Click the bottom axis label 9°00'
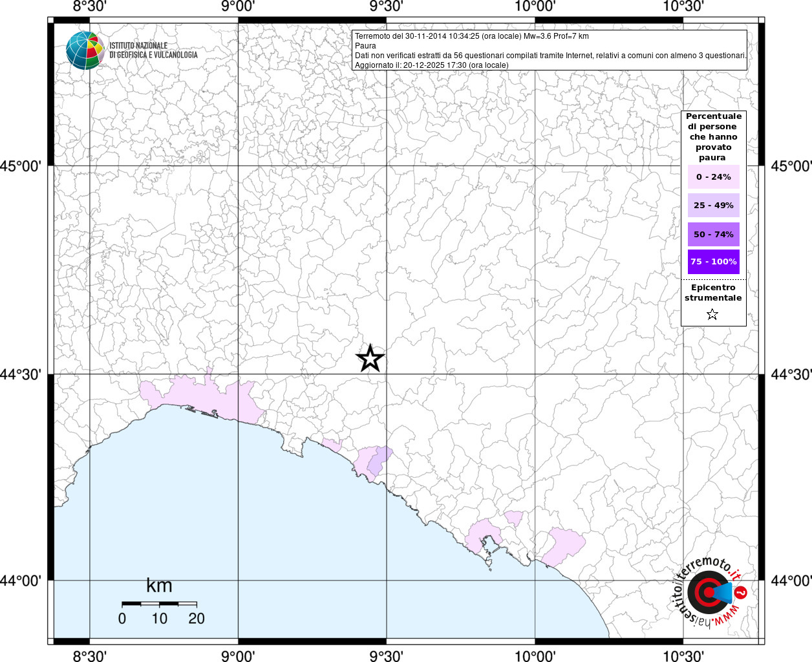The height and width of the screenshot is (662, 812). (238, 656)
